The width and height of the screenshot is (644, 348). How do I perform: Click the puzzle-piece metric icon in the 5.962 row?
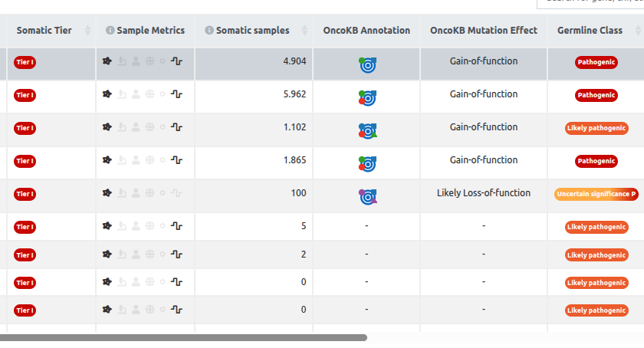point(107,94)
